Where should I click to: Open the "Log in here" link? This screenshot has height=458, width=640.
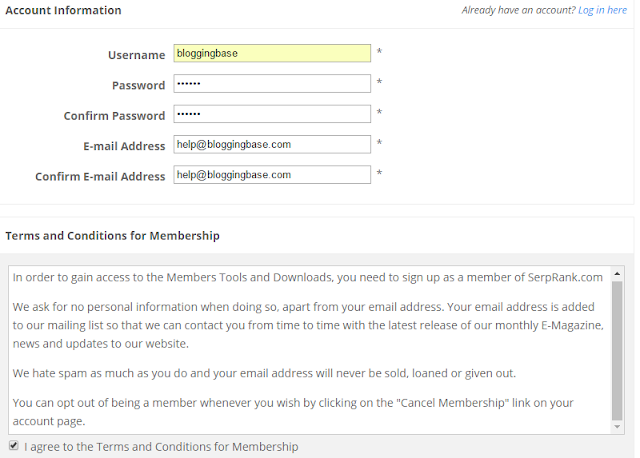602,11
